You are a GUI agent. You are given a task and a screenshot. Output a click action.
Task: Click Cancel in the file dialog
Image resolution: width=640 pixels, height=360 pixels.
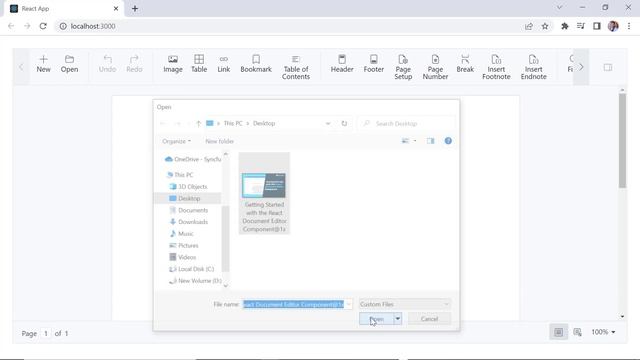coord(429,319)
